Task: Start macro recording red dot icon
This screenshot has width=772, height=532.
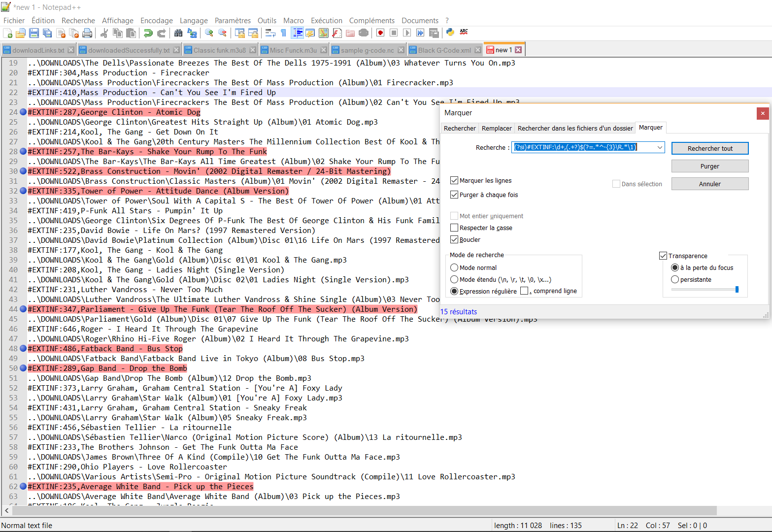Action: (380, 33)
